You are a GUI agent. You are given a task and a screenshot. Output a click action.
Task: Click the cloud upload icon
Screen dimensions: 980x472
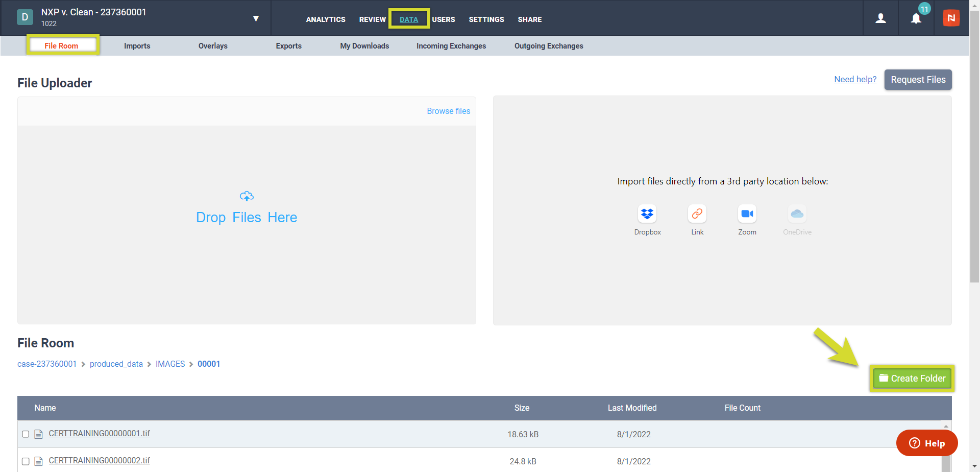click(247, 196)
